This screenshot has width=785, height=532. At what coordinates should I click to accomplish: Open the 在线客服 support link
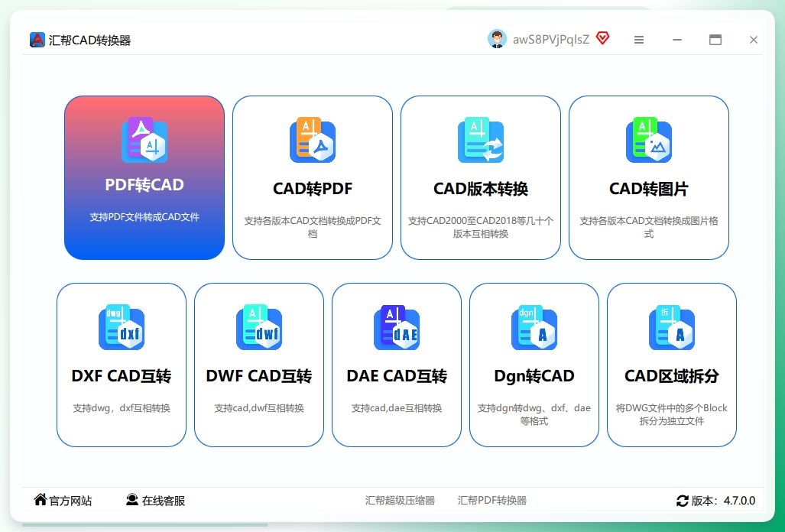164,501
